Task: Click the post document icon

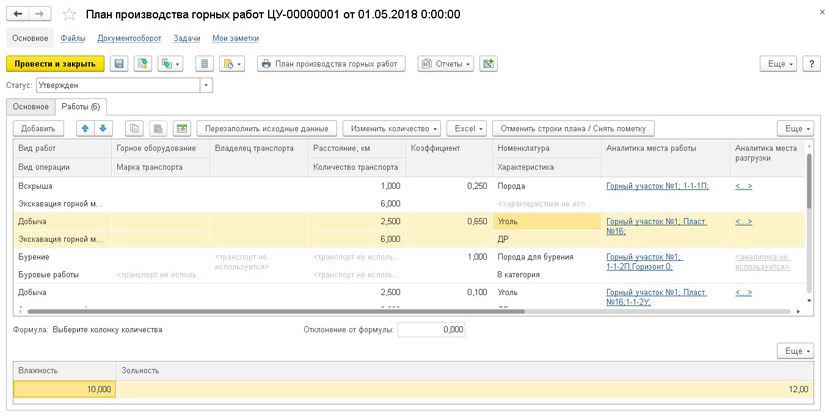Action: [143, 64]
